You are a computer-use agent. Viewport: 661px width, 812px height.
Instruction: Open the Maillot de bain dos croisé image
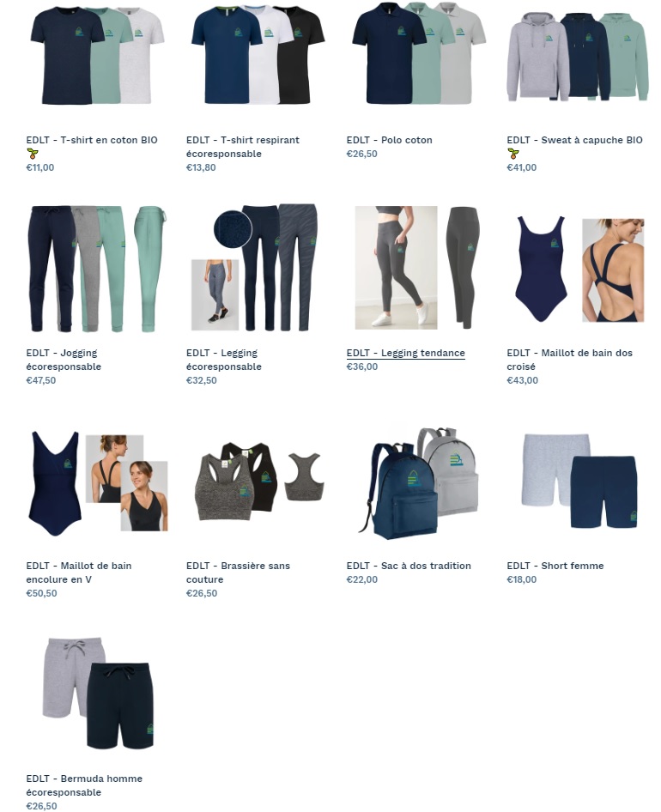579,270
